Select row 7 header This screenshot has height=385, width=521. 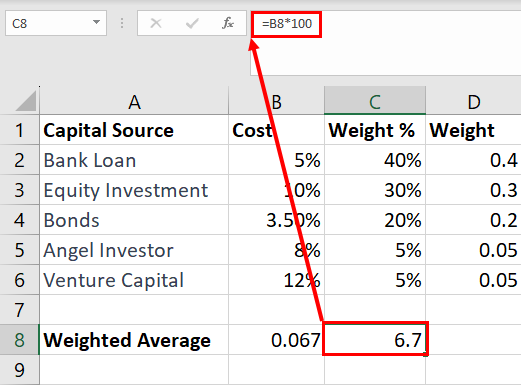click(19, 310)
